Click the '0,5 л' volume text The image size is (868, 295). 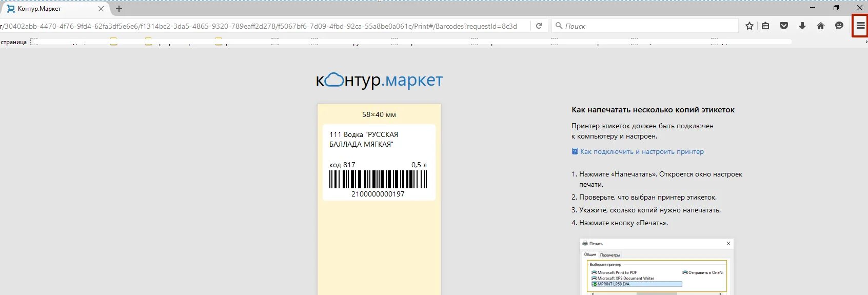[419, 165]
